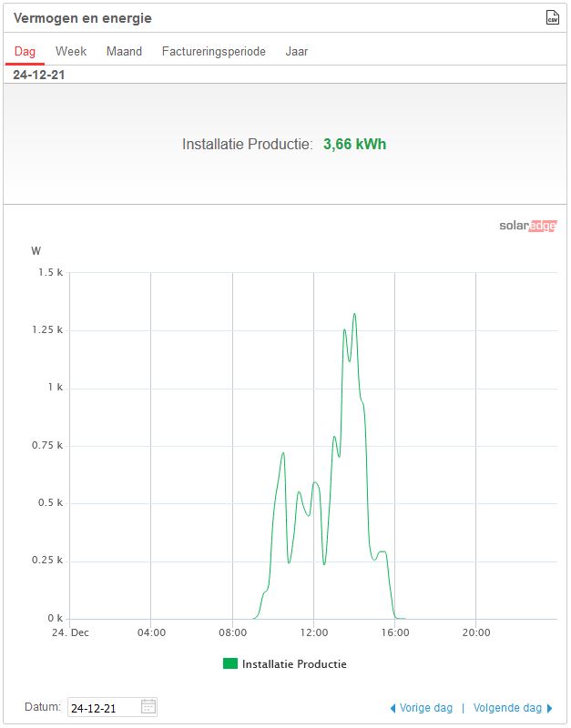
Task: Toggle the Installatie Productie series via legend text
Action: (x=294, y=664)
